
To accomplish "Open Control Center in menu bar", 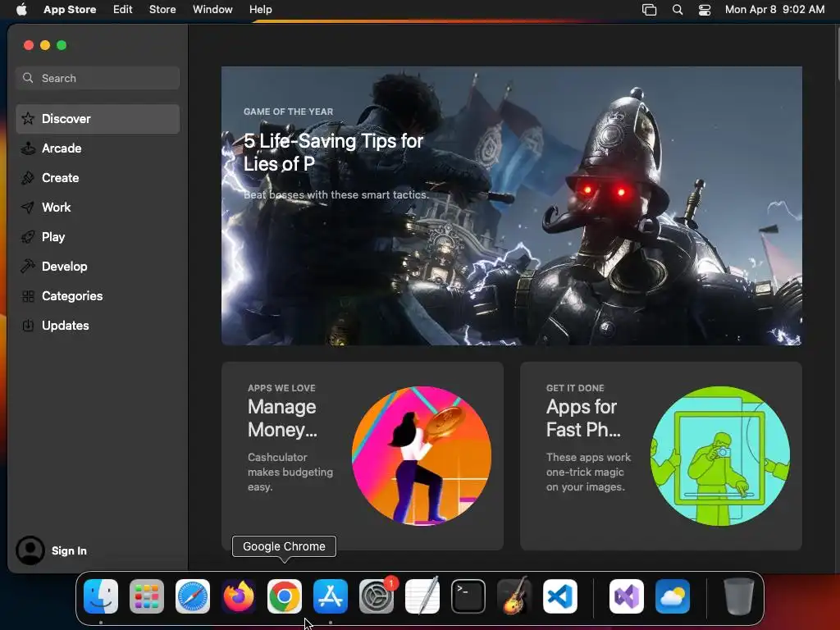I will coord(705,10).
